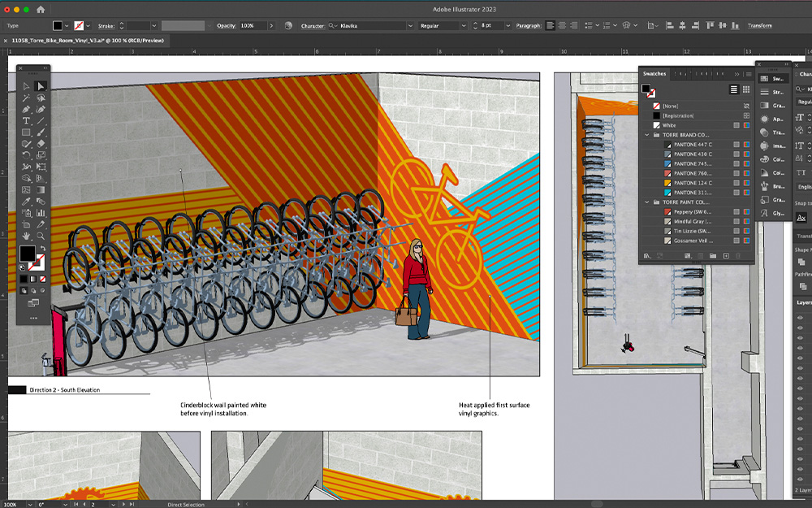Open the Swatches panel flyout menu

click(749, 74)
